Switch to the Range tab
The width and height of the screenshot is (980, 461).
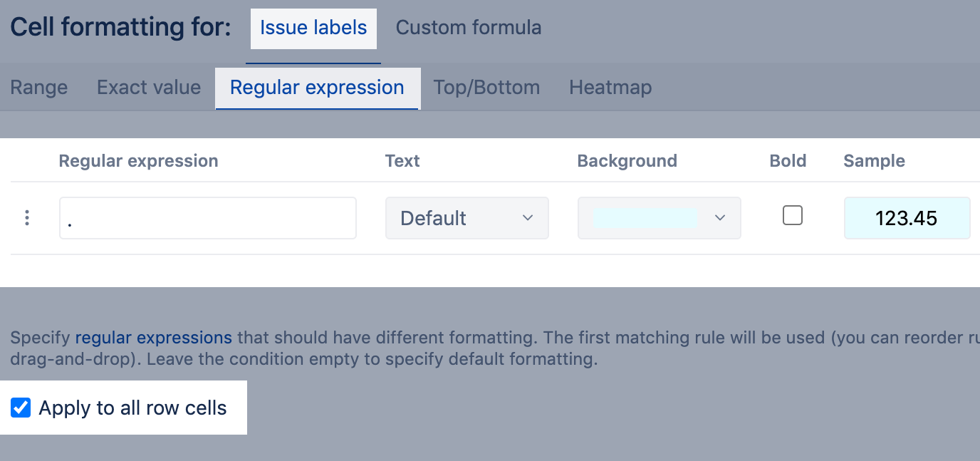click(x=39, y=88)
